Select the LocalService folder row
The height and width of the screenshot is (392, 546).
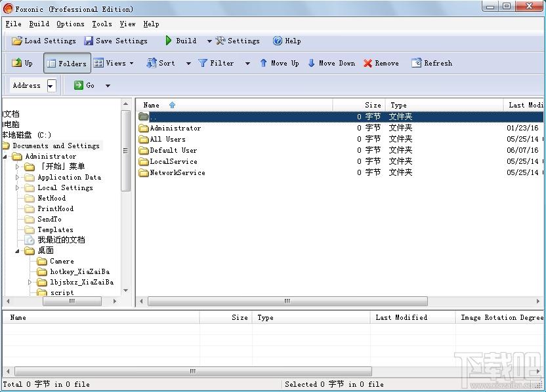pyautogui.click(x=339, y=161)
